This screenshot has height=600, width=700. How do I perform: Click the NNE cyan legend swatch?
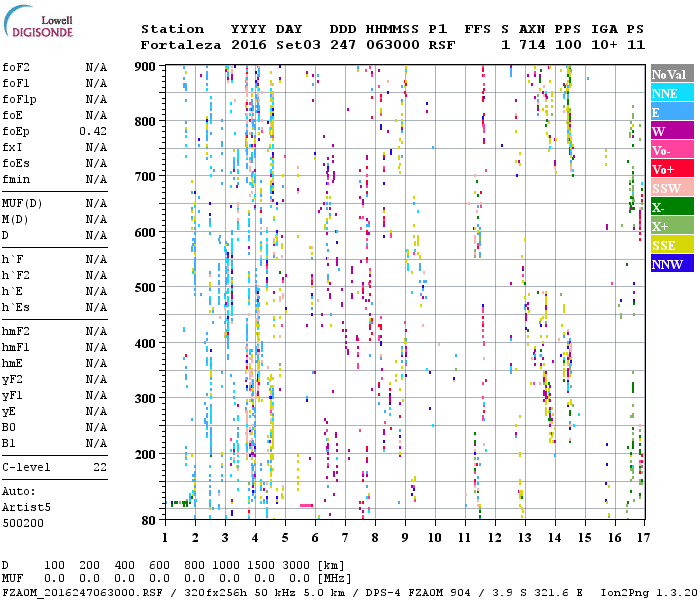tap(672, 93)
